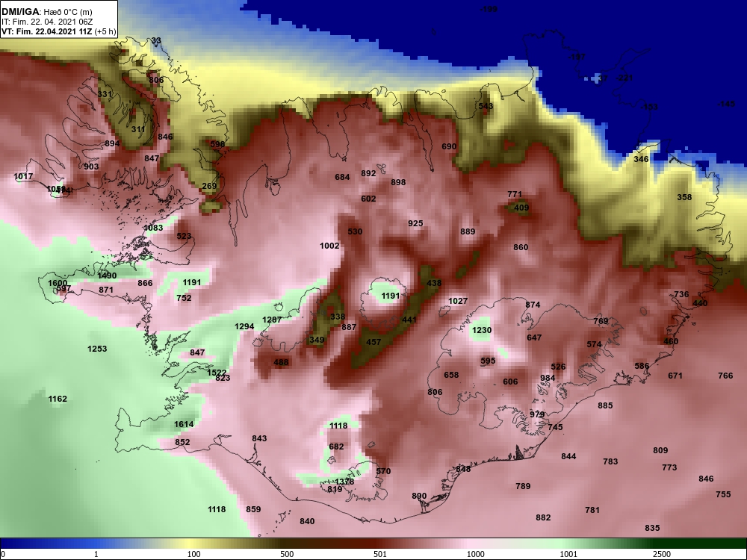The image size is (747, 560).
Task: Click the map value 358
Action: pyautogui.click(x=684, y=196)
